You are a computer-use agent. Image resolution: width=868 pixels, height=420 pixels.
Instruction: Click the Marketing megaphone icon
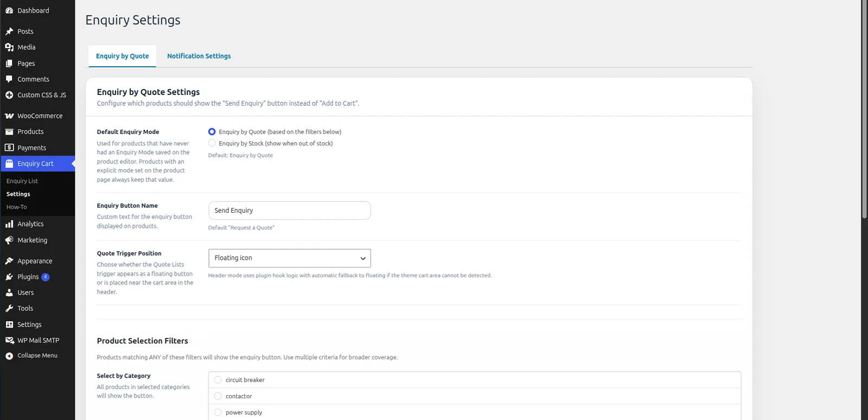click(9, 240)
